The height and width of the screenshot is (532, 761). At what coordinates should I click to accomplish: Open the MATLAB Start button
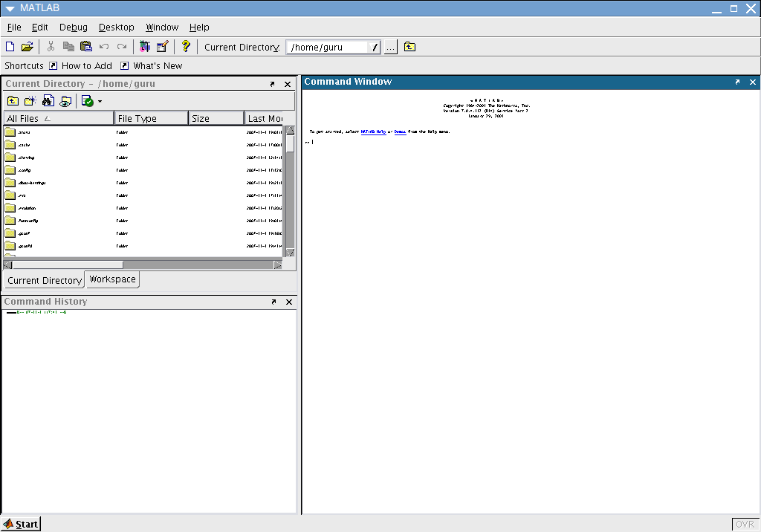[x=21, y=524]
